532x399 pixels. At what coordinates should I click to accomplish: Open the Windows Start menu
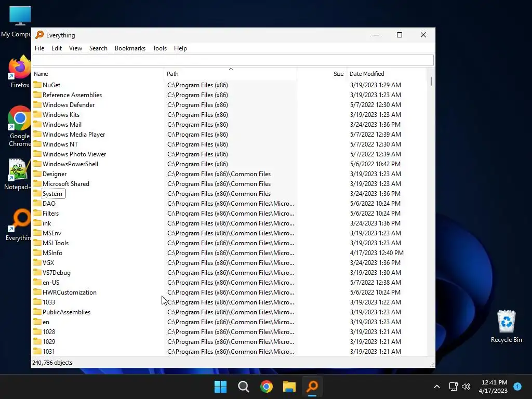click(220, 387)
